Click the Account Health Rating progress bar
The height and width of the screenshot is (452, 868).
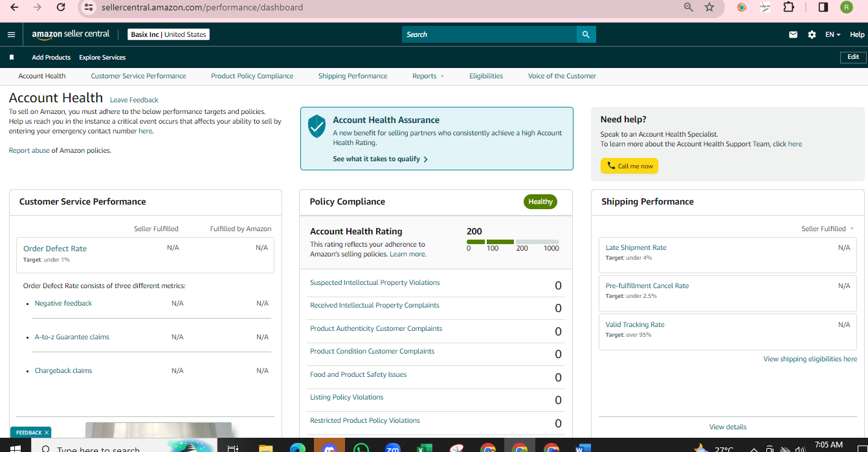click(513, 242)
